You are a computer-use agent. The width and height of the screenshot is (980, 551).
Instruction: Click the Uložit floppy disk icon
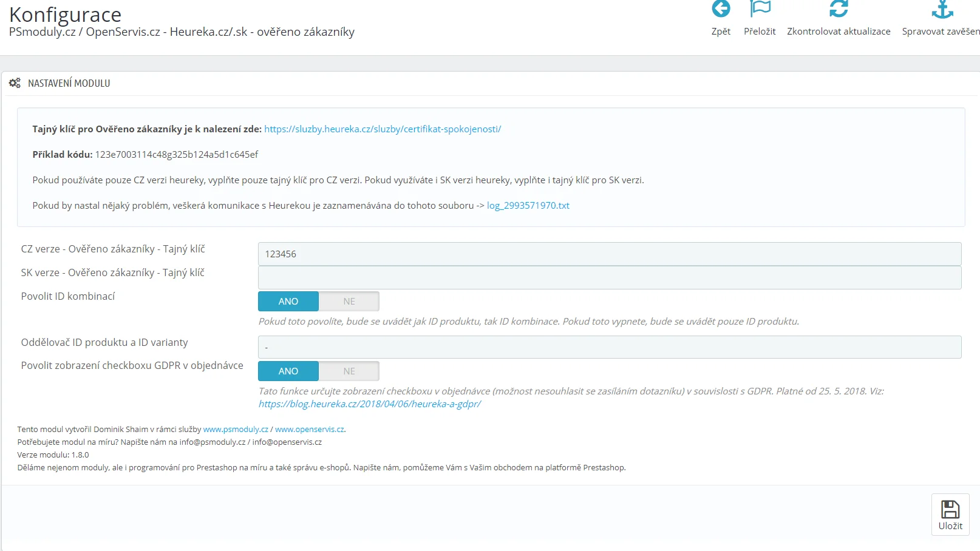point(950,509)
